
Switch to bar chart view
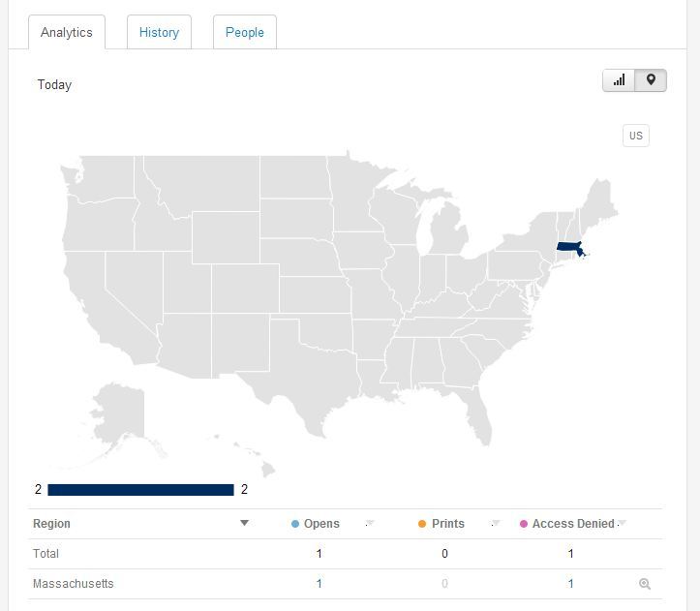click(x=619, y=80)
